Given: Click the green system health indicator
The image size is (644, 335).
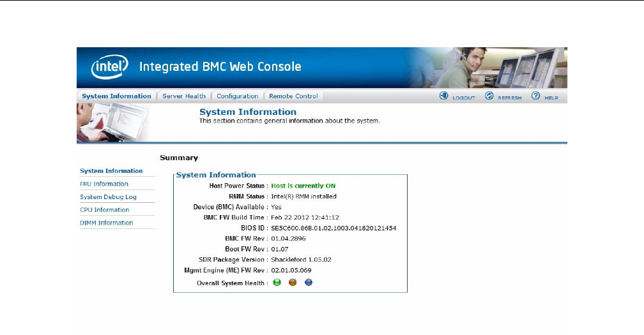Looking at the screenshot, I should 277,283.
